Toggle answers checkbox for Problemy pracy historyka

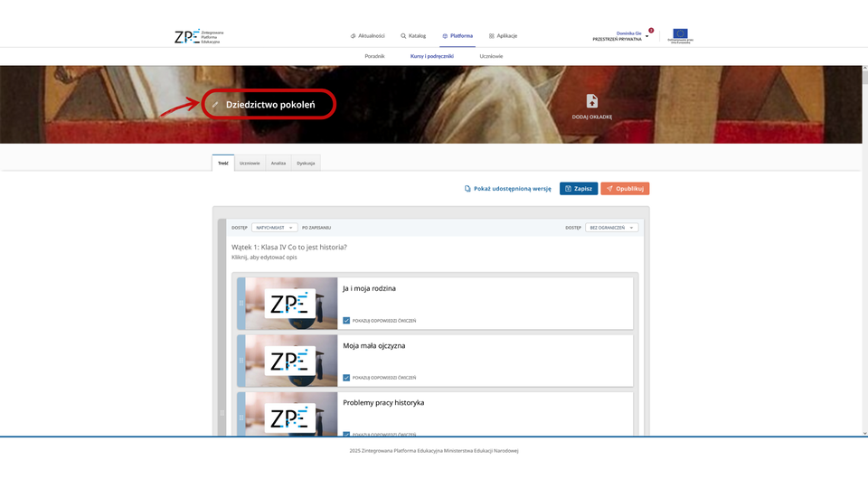click(x=346, y=434)
